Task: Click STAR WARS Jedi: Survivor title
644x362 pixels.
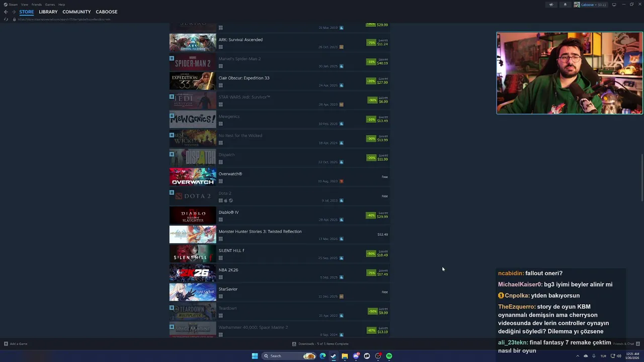Action: (x=244, y=97)
